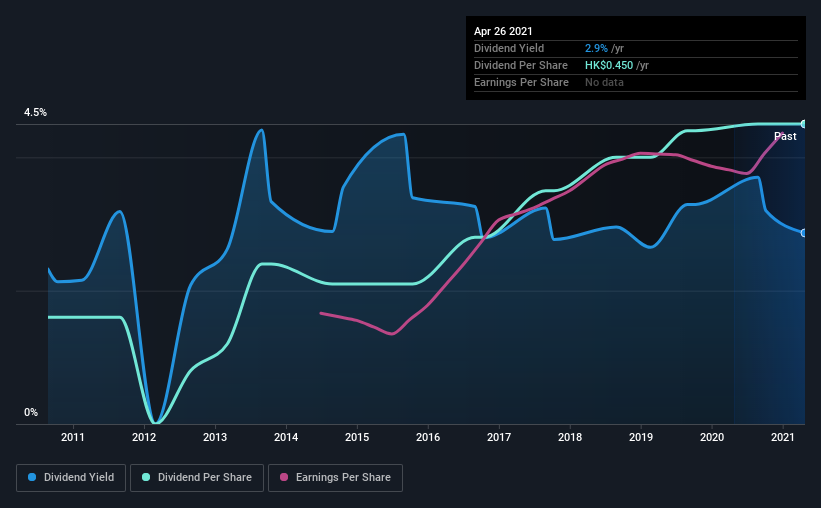Click the 2019 x-axis label
The image size is (821, 508).
point(641,437)
